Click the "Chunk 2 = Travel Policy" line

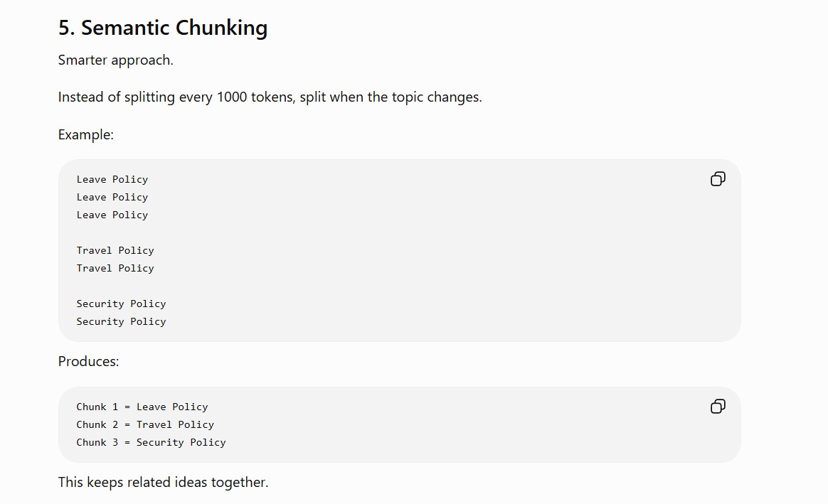click(145, 425)
